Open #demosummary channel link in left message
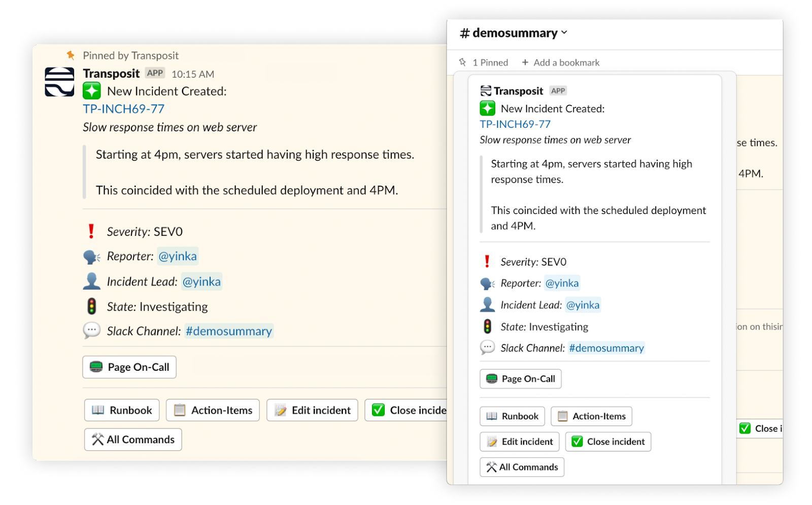Viewport: 812px width, 505px height. 229,331
